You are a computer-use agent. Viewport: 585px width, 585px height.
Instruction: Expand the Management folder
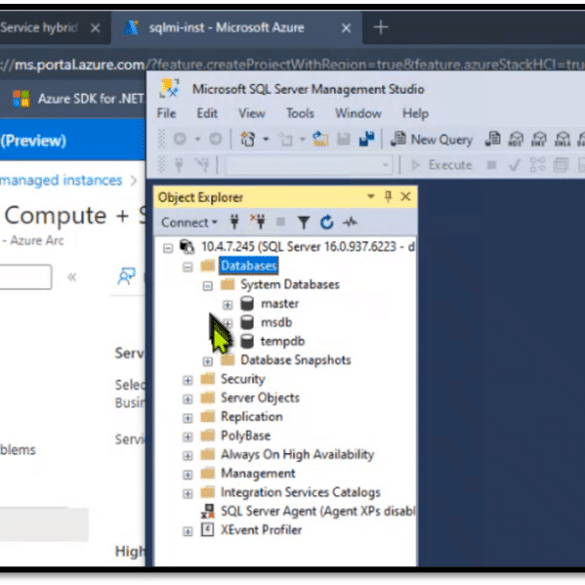coord(188,475)
